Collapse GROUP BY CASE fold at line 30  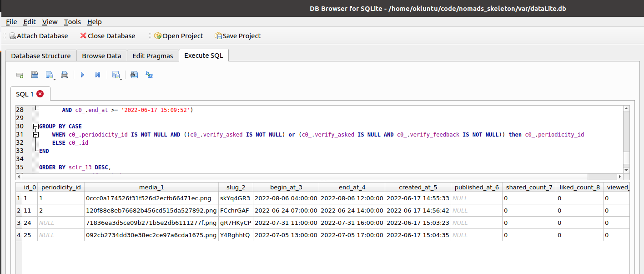click(35, 126)
